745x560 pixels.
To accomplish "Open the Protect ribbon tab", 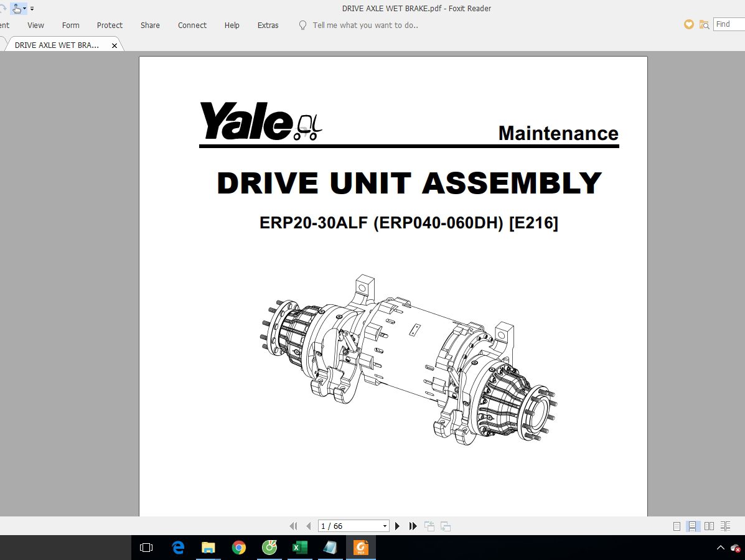I will (x=110, y=25).
